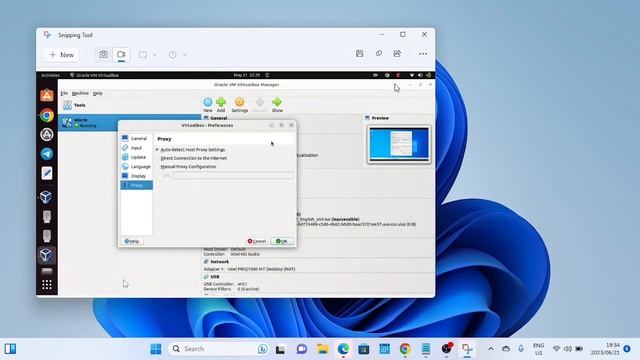
Task: Open Chat on the Windows taskbar
Action: [302, 349]
